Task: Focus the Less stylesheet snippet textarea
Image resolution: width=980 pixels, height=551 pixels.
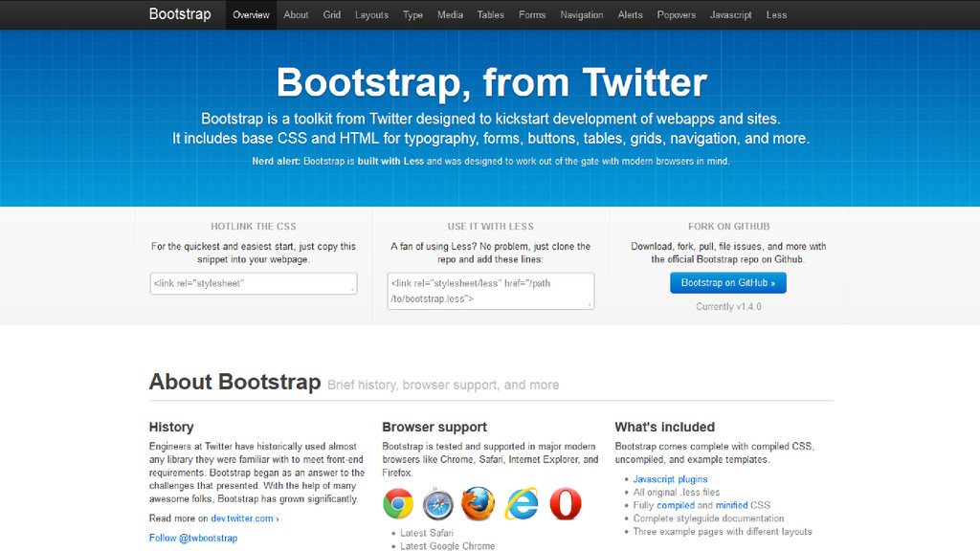Action: point(491,291)
